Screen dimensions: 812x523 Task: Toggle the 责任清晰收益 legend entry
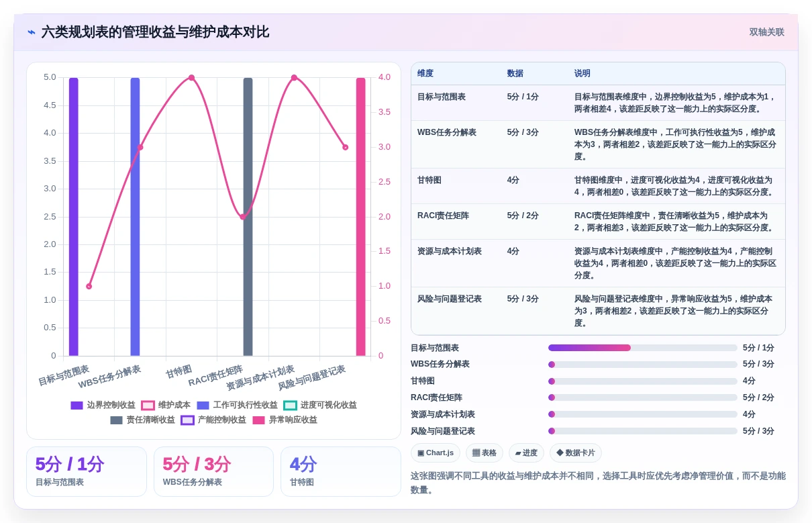point(142,420)
